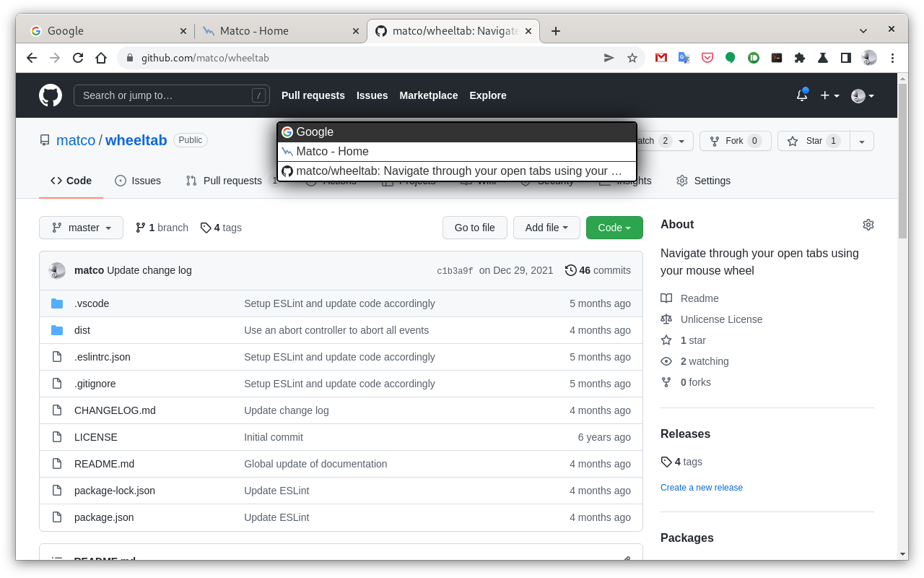
Task: Open the About section settings gear
Action: (868, 225)
